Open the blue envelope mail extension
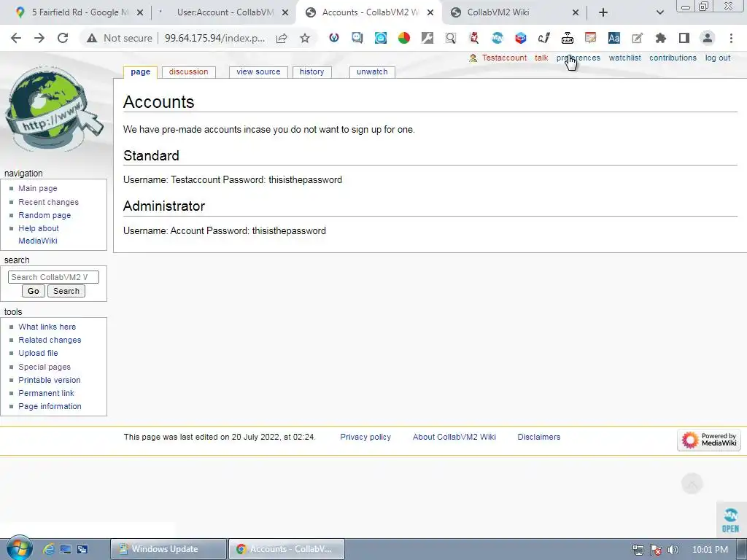Screen dimensions: 747x560 [x=381, y=38]
